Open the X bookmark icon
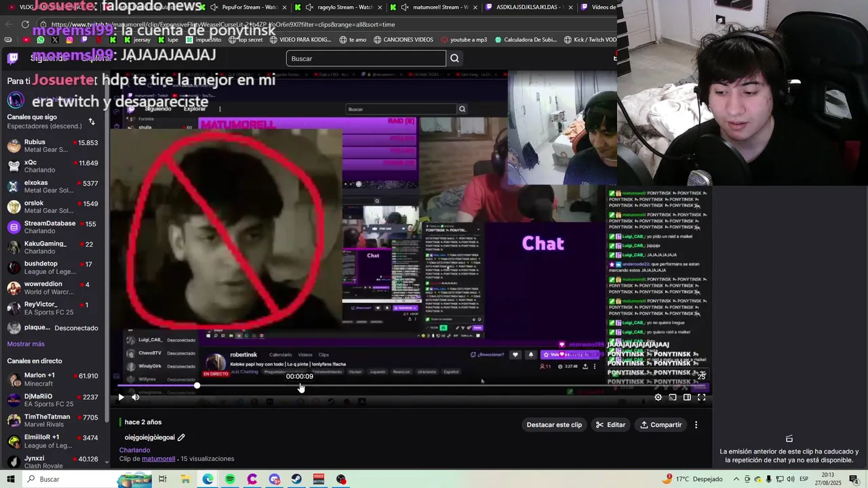 [x=55, y=40]
